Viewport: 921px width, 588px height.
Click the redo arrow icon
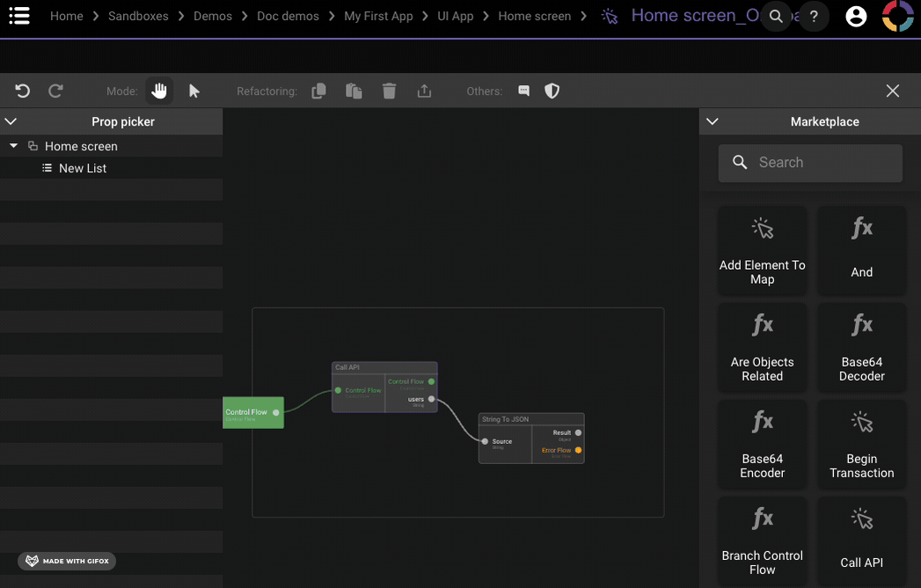tap(55, 91)
